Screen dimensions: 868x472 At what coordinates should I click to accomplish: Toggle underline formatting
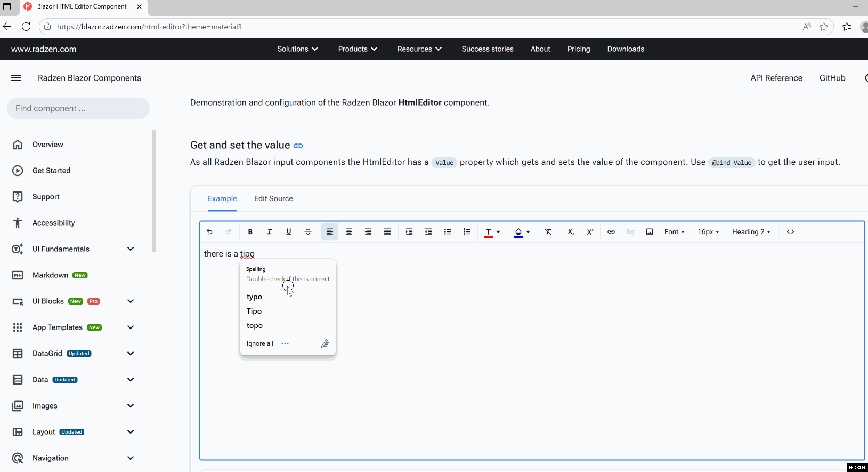pyautogui.click(x=289, y=232)
